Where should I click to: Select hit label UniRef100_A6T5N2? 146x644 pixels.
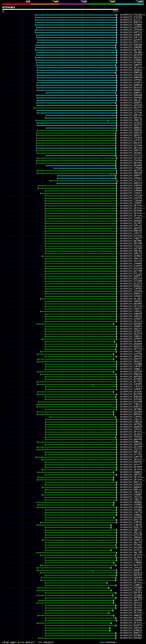coord(131,241)
